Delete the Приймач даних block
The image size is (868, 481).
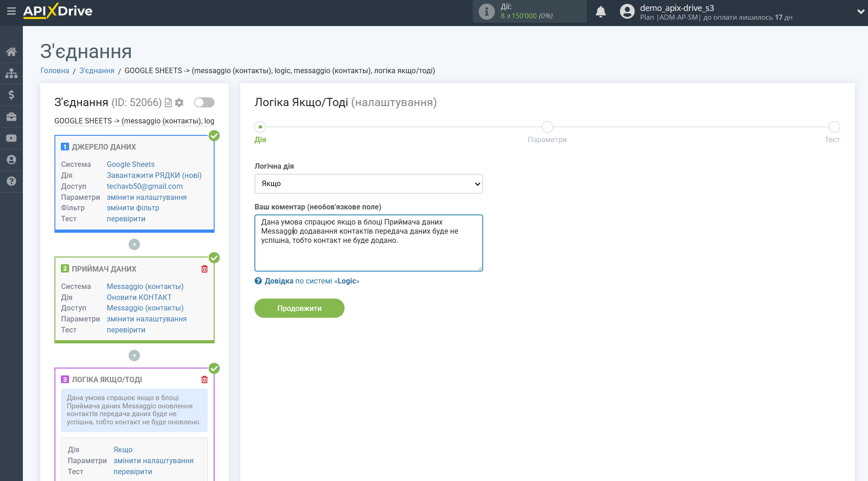tap(205, 269)
